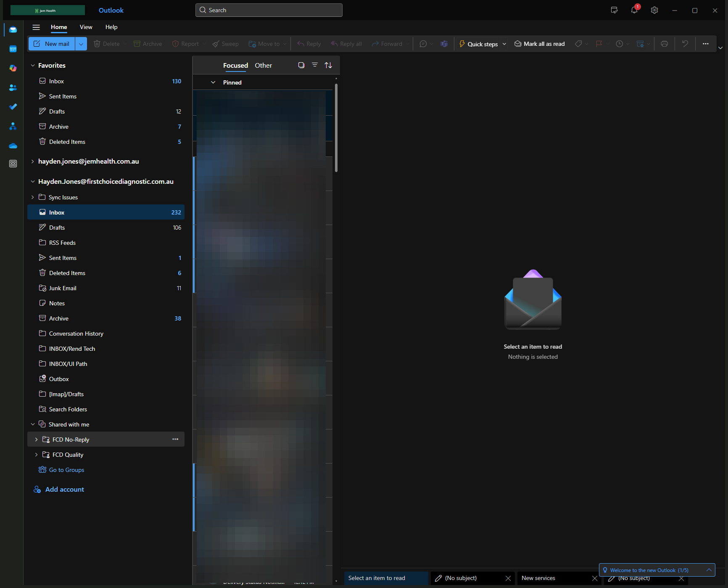Click the message list scrollbar thumb
Screen dimensions: 728x588
(x=336, y=128)
